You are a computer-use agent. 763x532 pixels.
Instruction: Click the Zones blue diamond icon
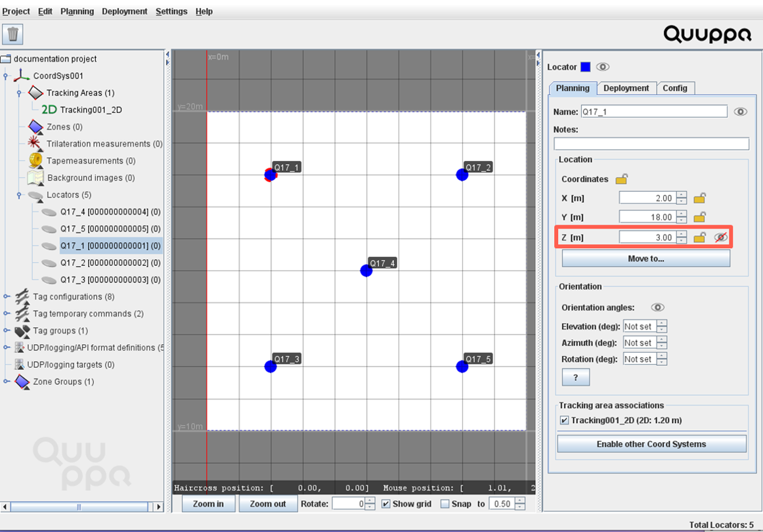click(x=35, y=127)
